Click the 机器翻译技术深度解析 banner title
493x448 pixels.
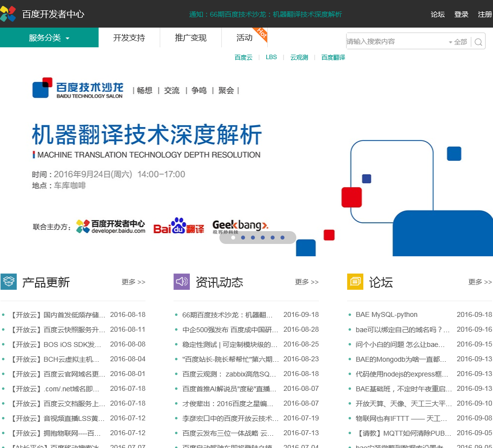click(146, 134)
